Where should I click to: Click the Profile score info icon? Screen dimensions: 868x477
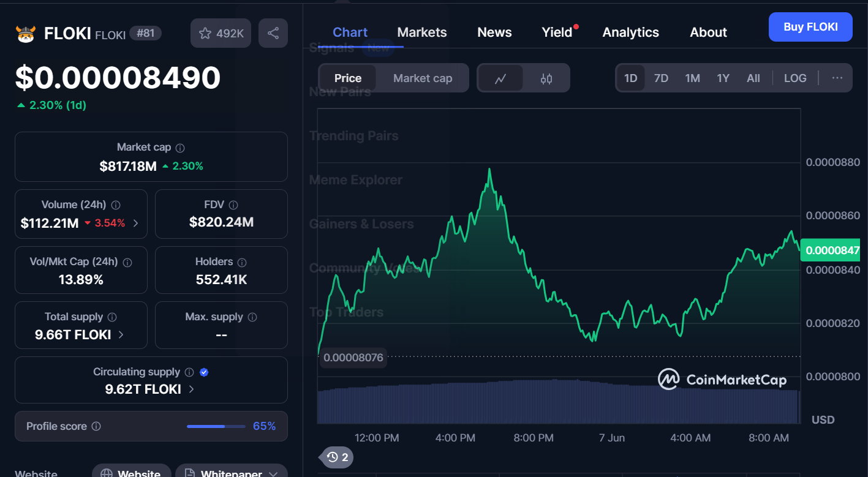[96, 426]
